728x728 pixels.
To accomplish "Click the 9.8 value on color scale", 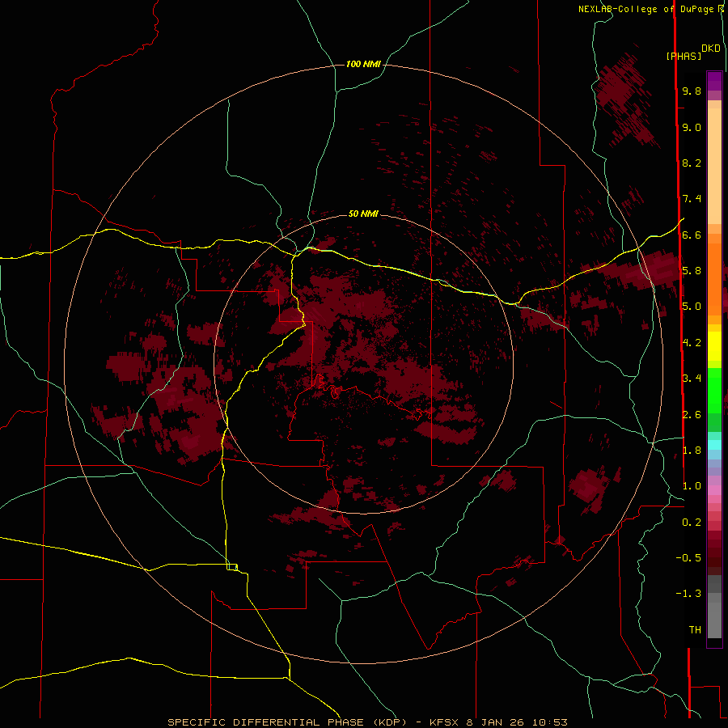I will coord(692,91).
